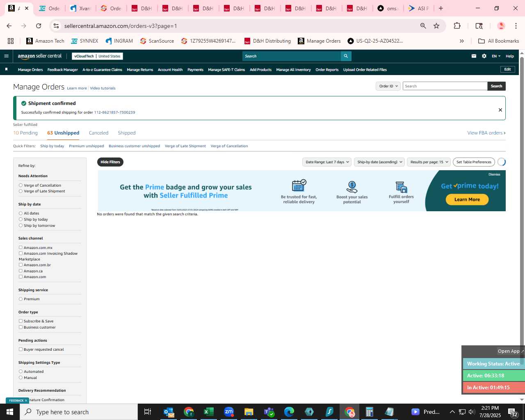Image resolution: width=525 pixels, height=420 pixels.
Task: Click the Set Table Preferences button
Action: click(474, 162)
